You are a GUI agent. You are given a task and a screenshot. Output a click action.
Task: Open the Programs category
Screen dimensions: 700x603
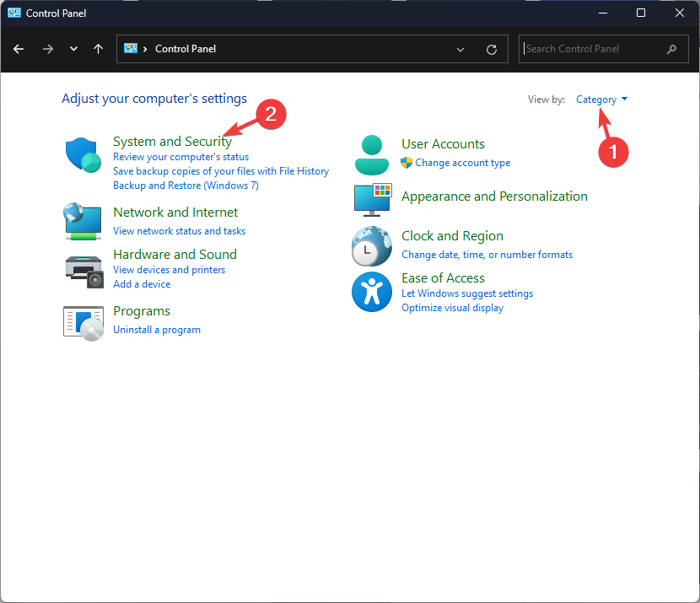pyautogui.click(x=142, y=311)
